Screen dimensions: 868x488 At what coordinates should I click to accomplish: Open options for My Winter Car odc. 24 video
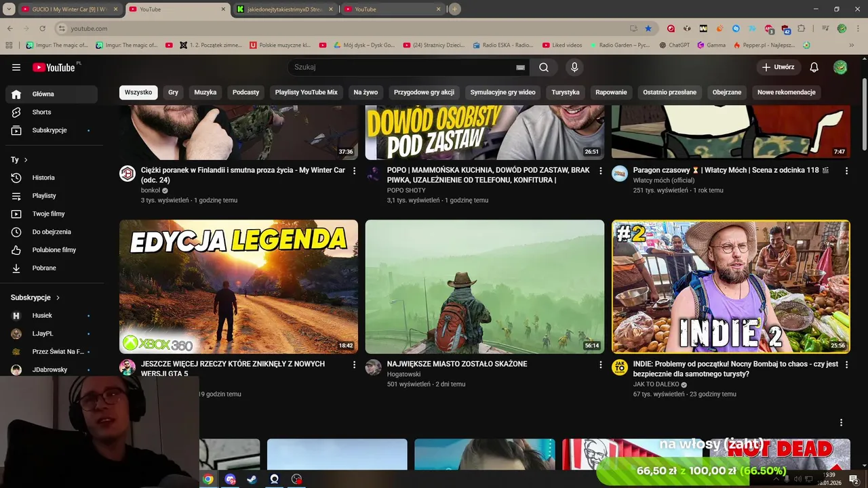pos(354,171)
